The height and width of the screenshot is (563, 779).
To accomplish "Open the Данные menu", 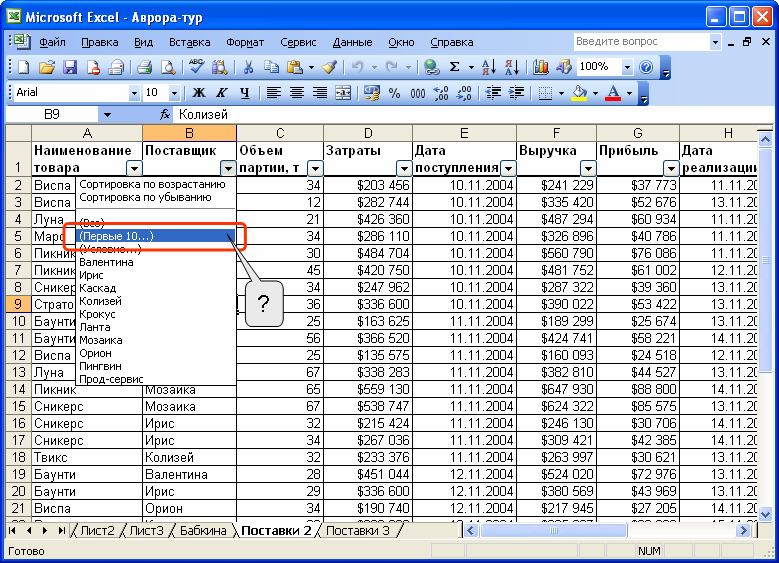I will (x=352, y=42).
